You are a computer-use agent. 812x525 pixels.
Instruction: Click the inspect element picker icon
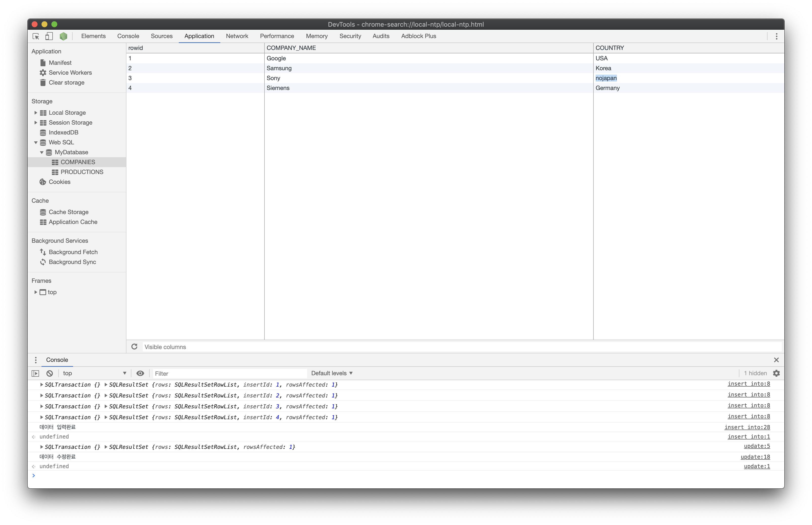(36, 36)
